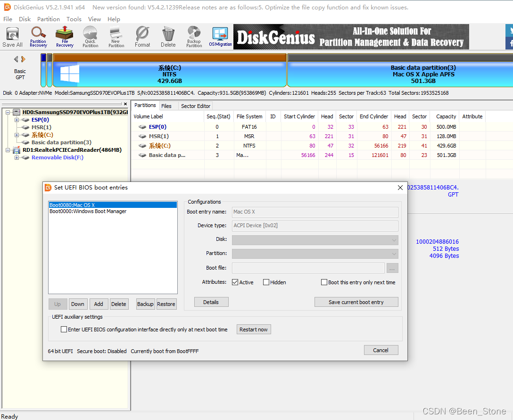Viewport: 513px width, 420px height.
Task: Click Save current boot entry
Action: 356,302
